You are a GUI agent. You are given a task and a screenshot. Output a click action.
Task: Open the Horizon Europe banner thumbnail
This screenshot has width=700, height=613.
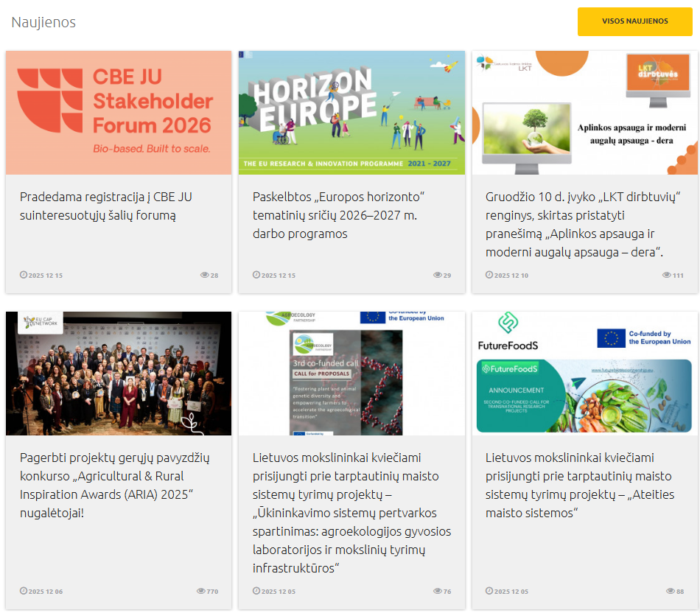pyautogui.click(x=351, y=113)
